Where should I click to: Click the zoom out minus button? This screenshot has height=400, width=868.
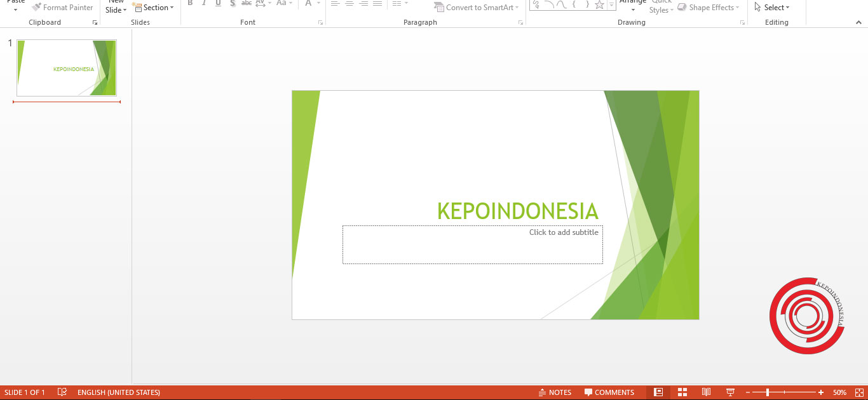click(748, 392)
